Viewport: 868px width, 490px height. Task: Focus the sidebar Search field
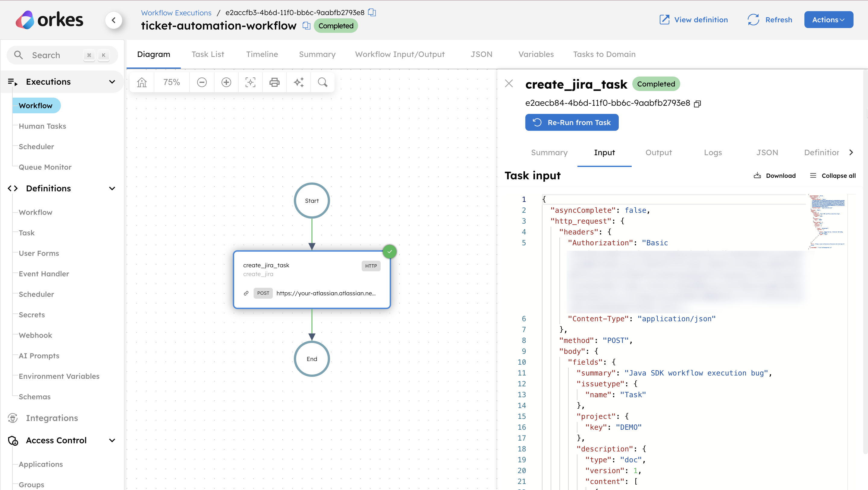click(x=62, y=55)
